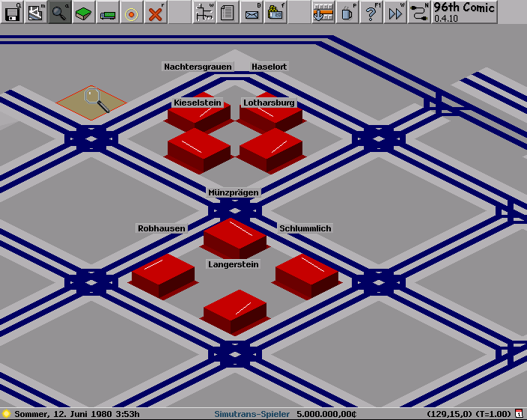The image size is (527, 420).
Task: Click the screenshot download arrow icon
Action: point(323,12)
